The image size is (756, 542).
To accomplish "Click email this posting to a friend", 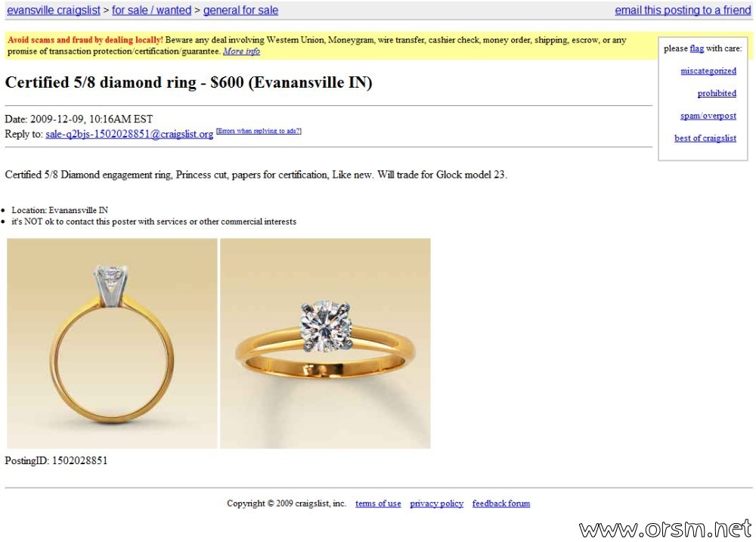I will pos(683,10).
